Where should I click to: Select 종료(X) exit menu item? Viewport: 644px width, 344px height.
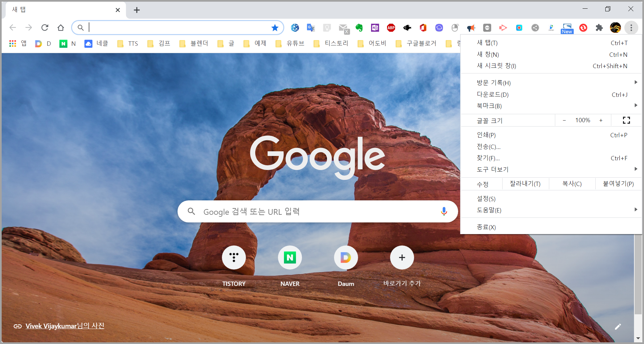coord(551,227)
